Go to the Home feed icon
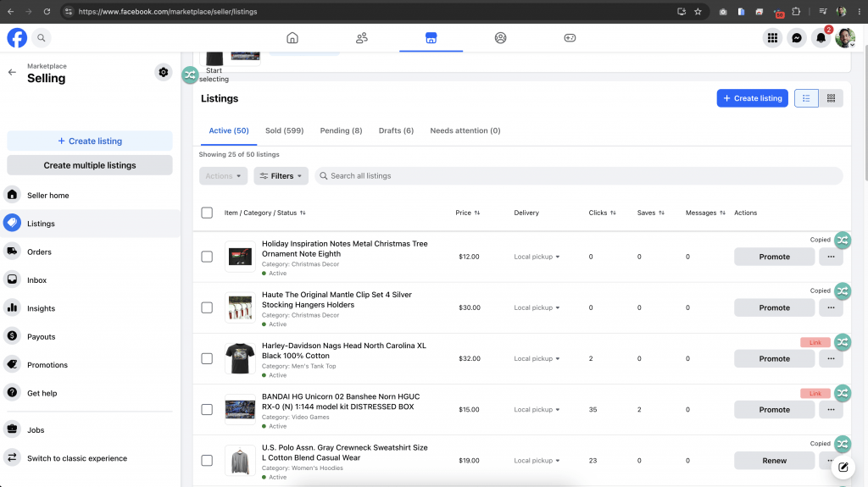This screenshot has height=487, width=868. [x=292, y=37]
